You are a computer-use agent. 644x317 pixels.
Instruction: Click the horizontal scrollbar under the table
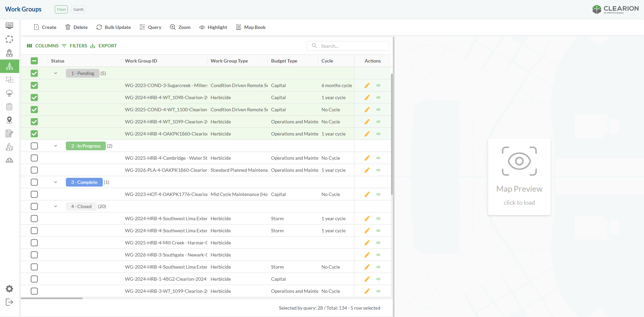[52, 298]
